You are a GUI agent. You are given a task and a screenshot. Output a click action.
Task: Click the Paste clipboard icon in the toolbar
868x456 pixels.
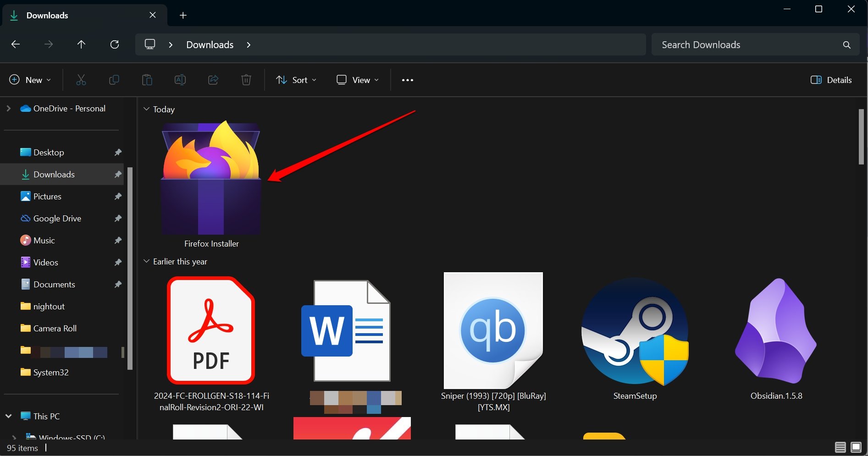coord(147,80)
